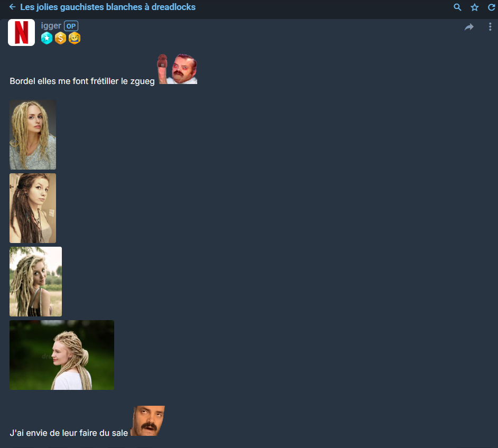Click the teal star badge
The height and width of the screenshot is (448, 498).
[x=47, y=39]
